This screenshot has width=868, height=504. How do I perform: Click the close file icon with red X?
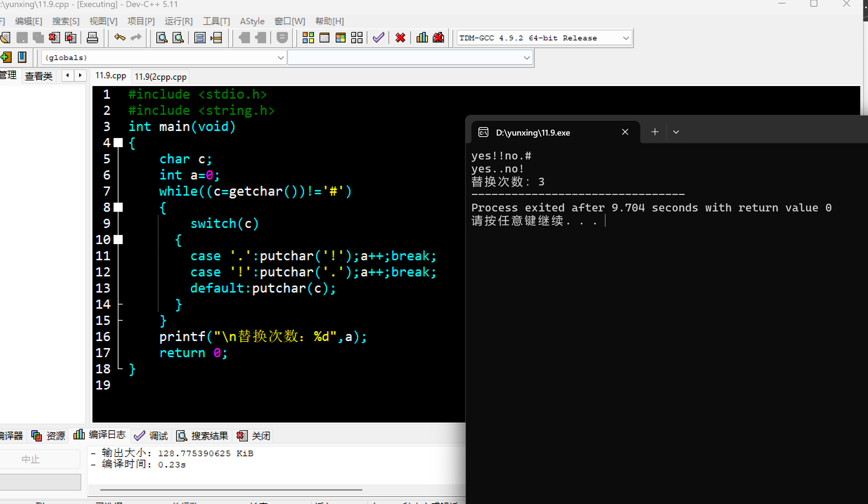coord(54,38)
